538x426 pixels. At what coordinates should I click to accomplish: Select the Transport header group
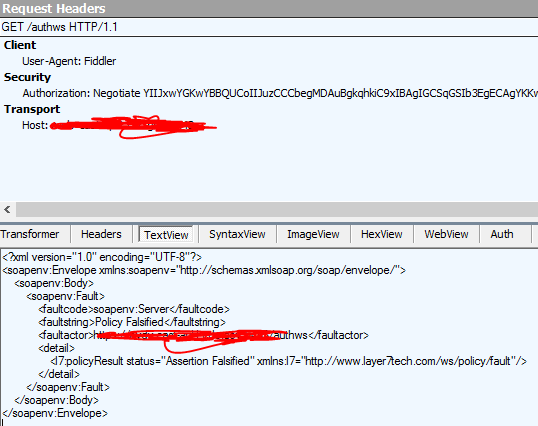32,109
